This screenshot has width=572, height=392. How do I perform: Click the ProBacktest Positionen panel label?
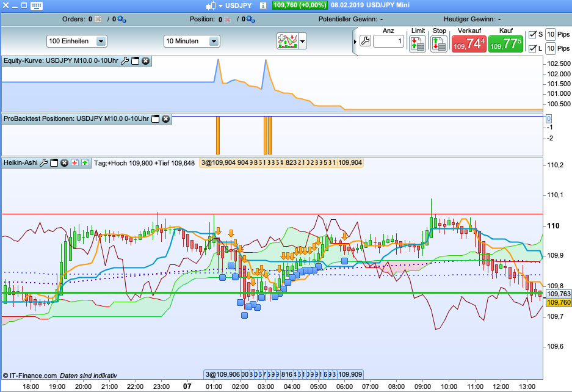[x=76, y=118]
